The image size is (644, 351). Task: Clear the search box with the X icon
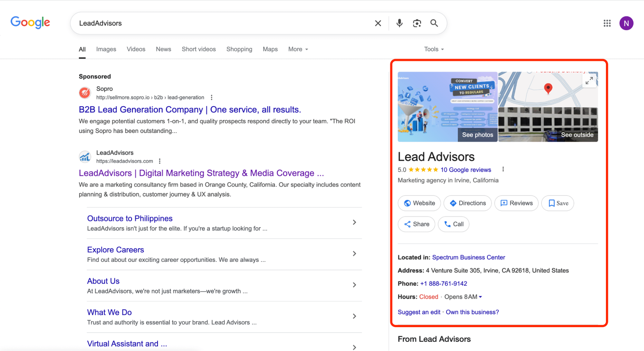click(378, 23)
